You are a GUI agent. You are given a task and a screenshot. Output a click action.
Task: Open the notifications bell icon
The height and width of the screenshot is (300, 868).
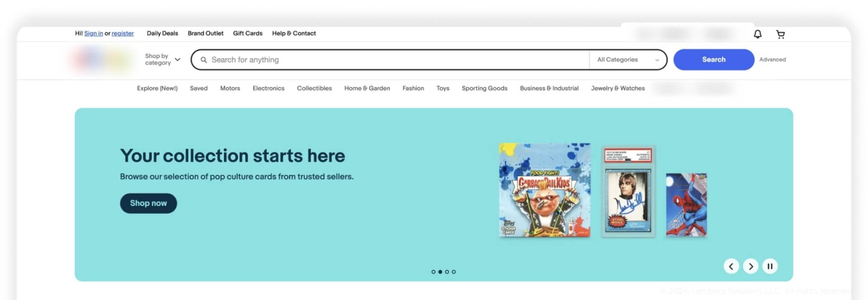[758, 34]
